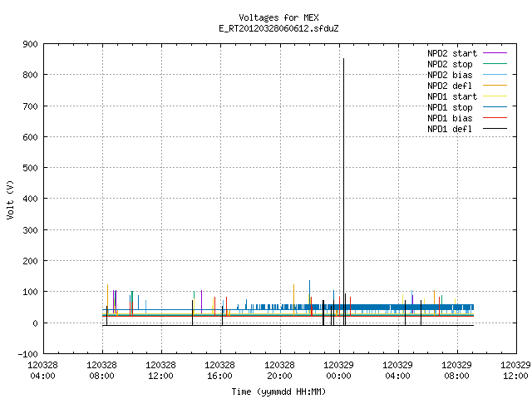532x399 pixels.
Task: Click the '120328 16:00' time tick label
Action: [x=219, y=371]
